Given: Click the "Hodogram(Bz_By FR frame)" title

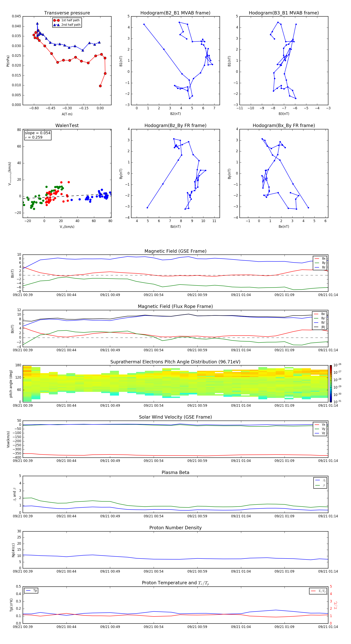Looking at the screenshot, I should pyautogui.click(x=175, y=125).
